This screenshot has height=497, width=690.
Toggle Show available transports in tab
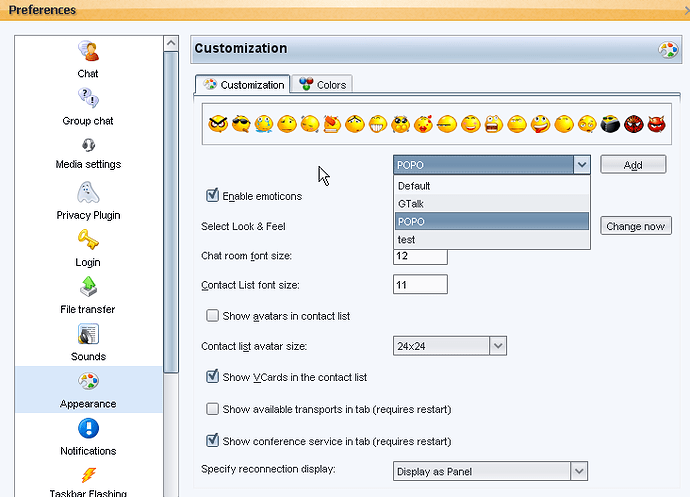click(212, 409)
